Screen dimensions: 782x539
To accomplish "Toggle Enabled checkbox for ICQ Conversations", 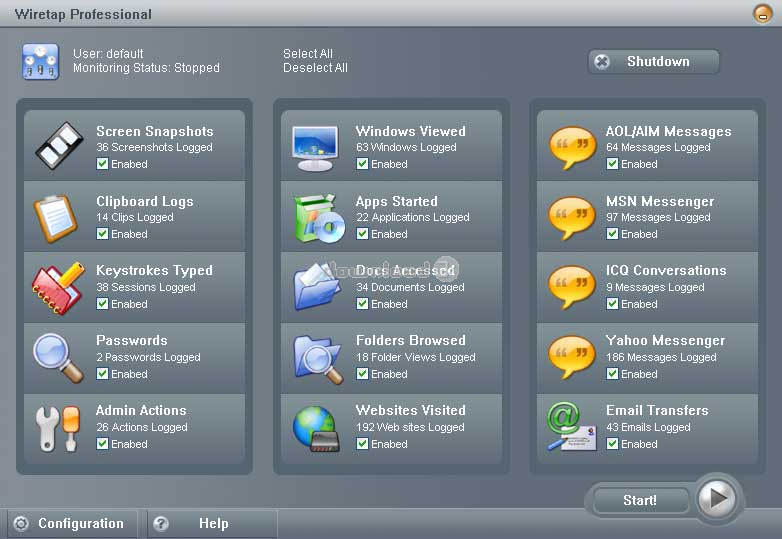I will pyautogui.click(x=612, y=303).
